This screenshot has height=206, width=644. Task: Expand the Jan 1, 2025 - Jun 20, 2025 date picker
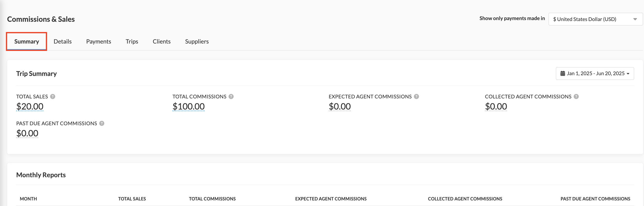point(595,74)
